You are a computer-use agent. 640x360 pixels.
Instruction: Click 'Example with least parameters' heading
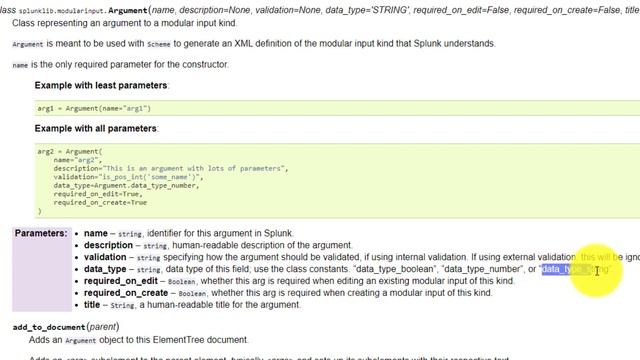(x=101, y=85)
